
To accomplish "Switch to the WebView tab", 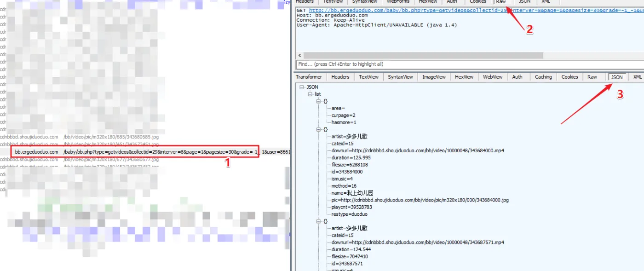I will 493,77.
